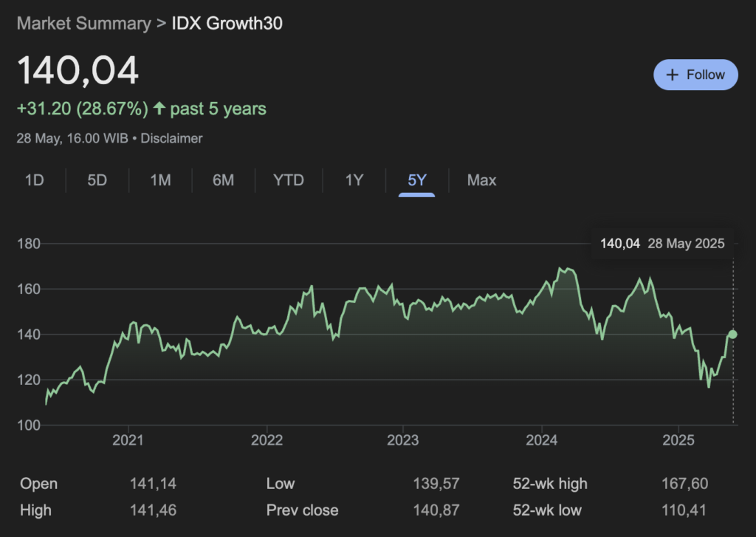Viewport: 756px width, 537px height.
Task: Click the Follow button
Action: [x=695, y=75]
